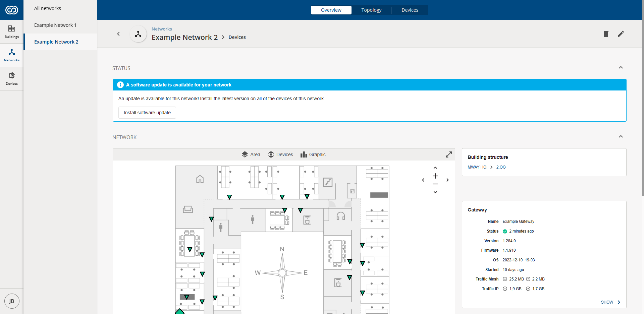Pan the map right with arrow
Image resolution: width=644 pixels, height=314 pixels.
click(x=447, y=180)
